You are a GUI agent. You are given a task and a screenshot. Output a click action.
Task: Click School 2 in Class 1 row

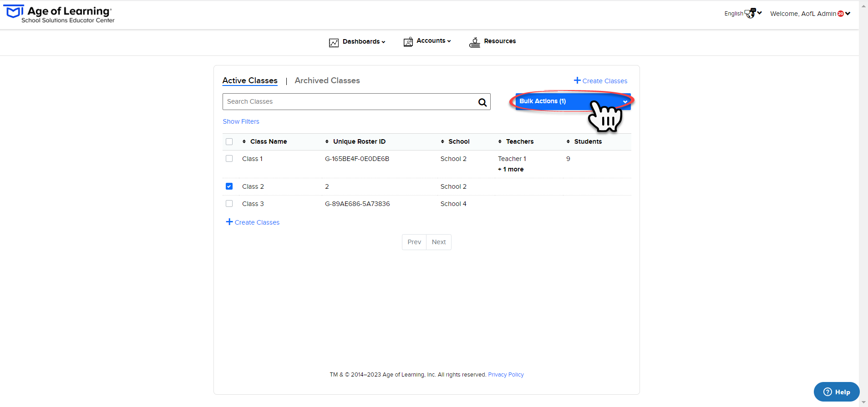453,159
